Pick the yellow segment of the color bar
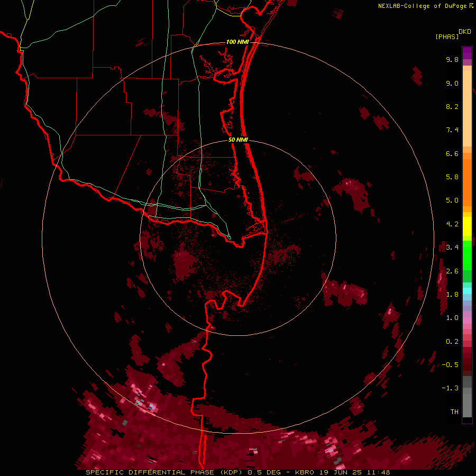This screenshot has height=476, width=476. 467,226
